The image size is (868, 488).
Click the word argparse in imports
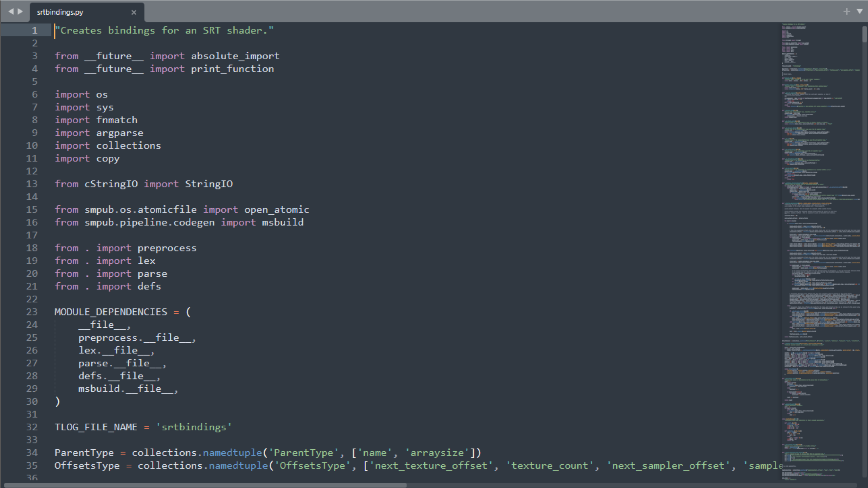(x=120, y=133)
